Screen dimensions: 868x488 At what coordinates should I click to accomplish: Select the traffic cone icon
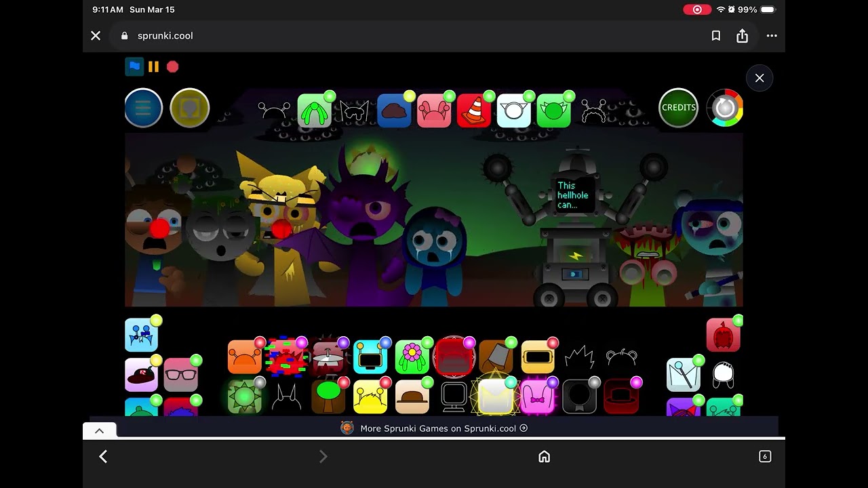(474, 110)
